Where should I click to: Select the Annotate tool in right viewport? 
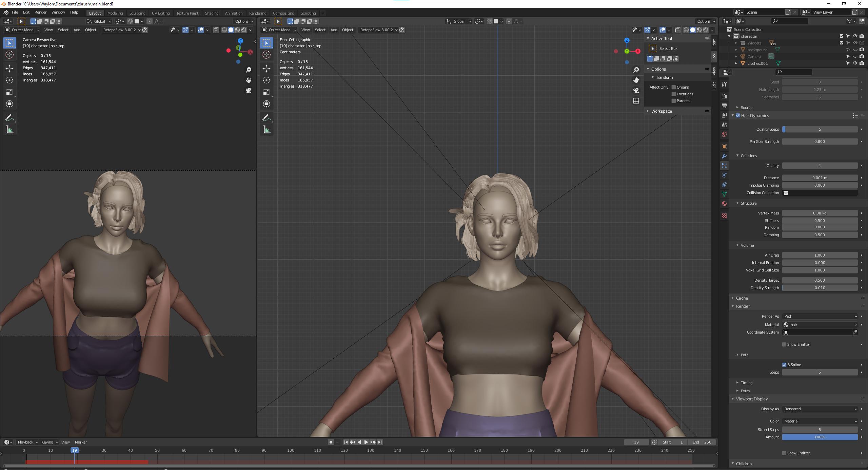(x=267, y=118)
